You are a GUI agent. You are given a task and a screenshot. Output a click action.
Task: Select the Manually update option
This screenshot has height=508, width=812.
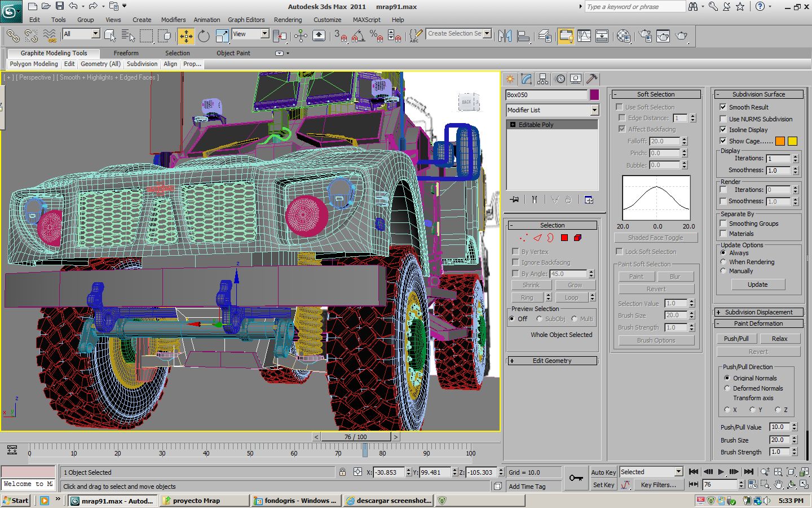pyautogui.click(x=723, y=271)
